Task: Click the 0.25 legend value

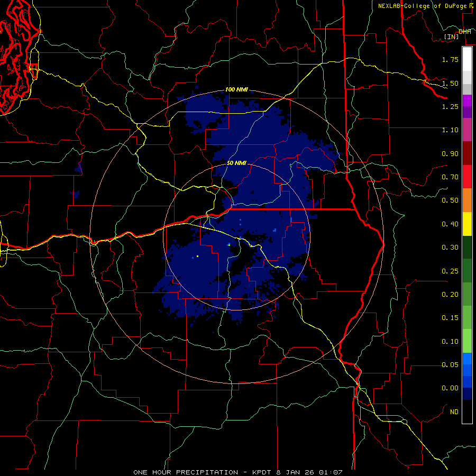Action: [450, 271]
